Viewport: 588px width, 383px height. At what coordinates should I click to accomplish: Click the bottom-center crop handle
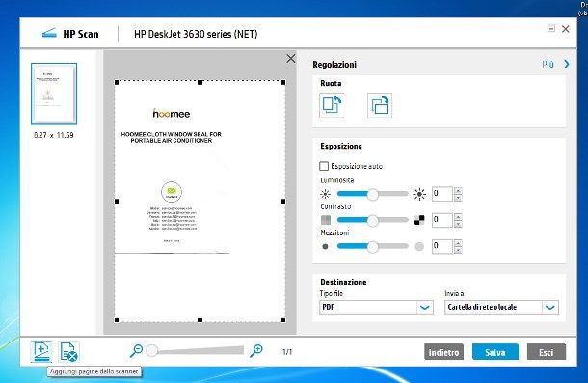200,320
